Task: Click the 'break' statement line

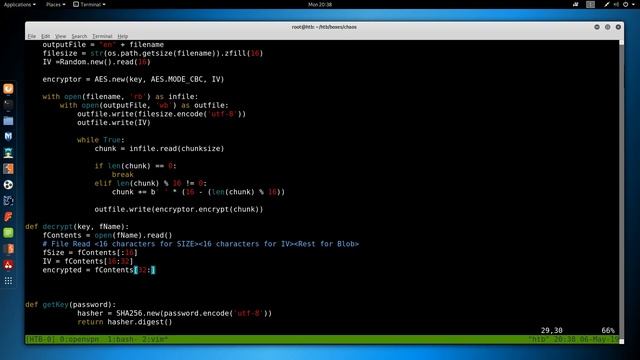Action: (122, 175)
